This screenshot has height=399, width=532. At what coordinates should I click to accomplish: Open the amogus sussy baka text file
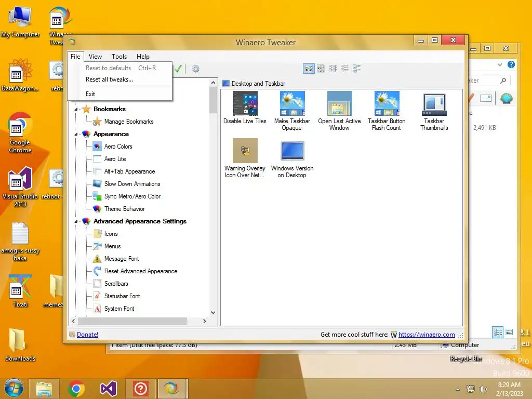click(20, 242)
